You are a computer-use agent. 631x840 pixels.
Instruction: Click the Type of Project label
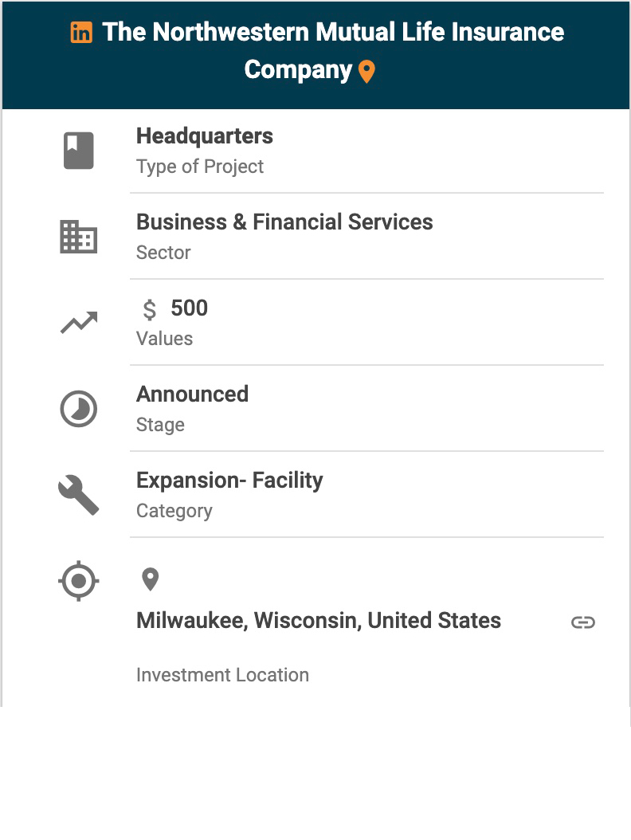click(x=200, y=167)
